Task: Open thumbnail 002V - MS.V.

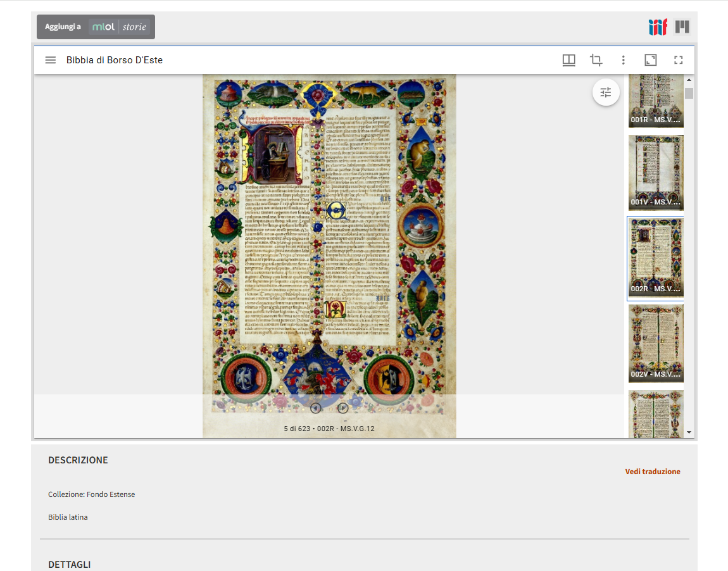Action: [656, 344]
